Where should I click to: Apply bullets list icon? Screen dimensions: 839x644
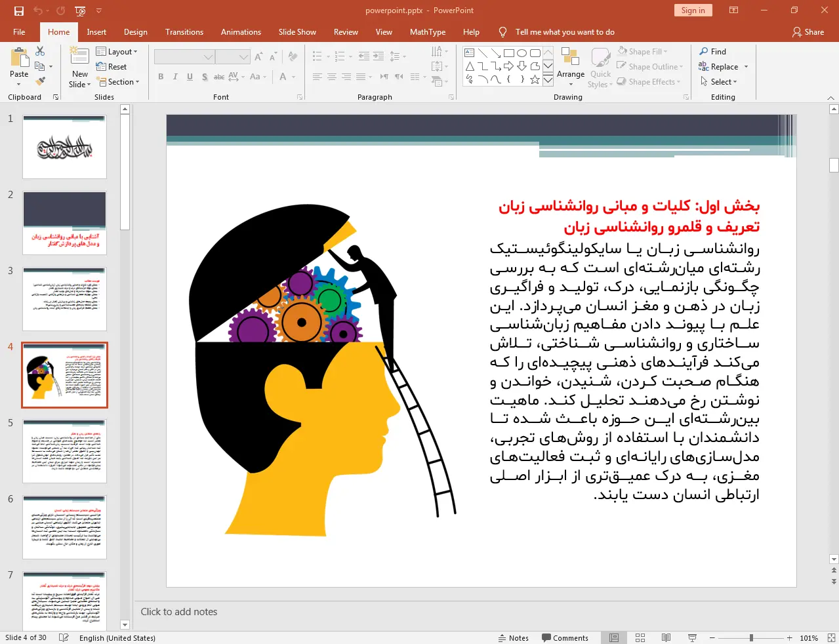tap(317, 57)
